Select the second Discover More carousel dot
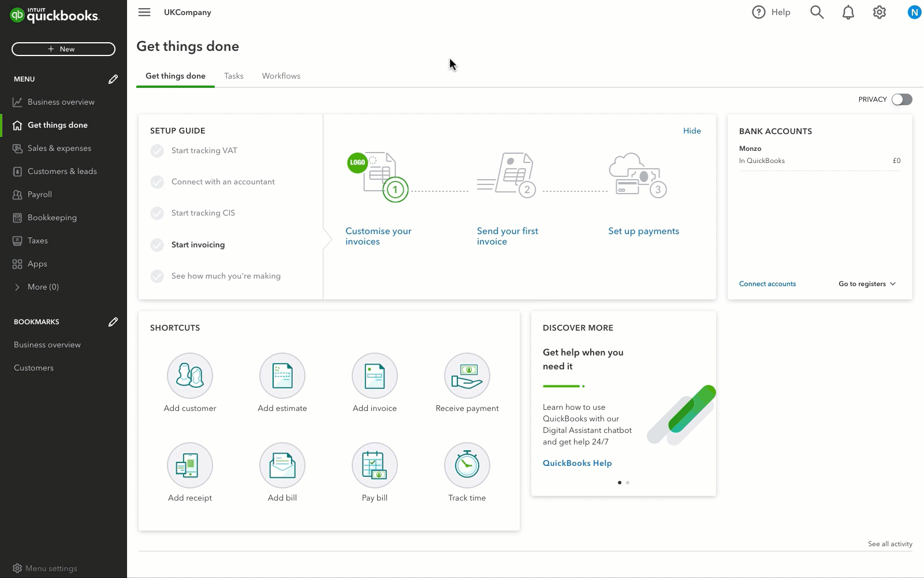The height and width of the screenshot is (578, 924). point(628,483)
